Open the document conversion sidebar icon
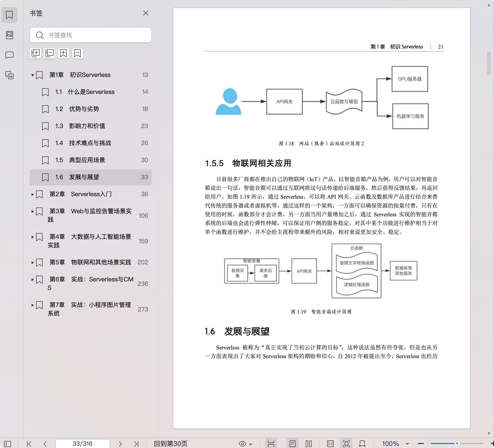 [9, 75]
